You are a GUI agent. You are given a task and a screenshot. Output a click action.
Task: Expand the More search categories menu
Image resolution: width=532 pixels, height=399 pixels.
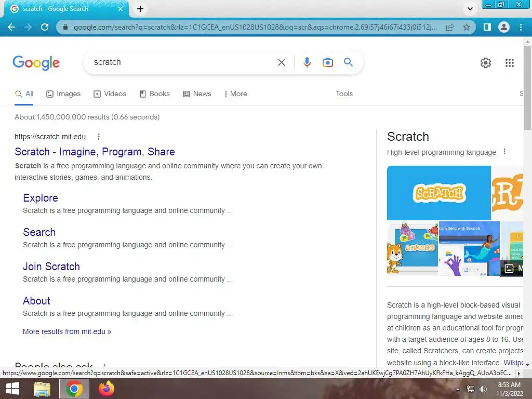click(x=235, y=94)
